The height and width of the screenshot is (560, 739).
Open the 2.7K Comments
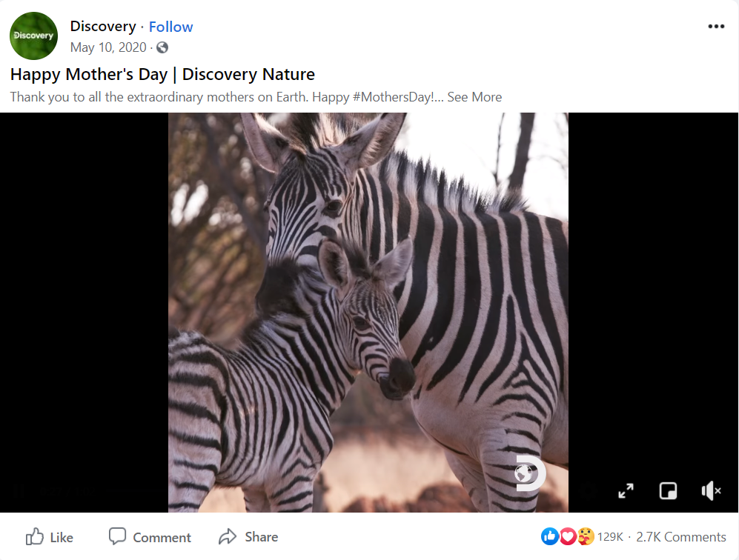click(680, 537)
